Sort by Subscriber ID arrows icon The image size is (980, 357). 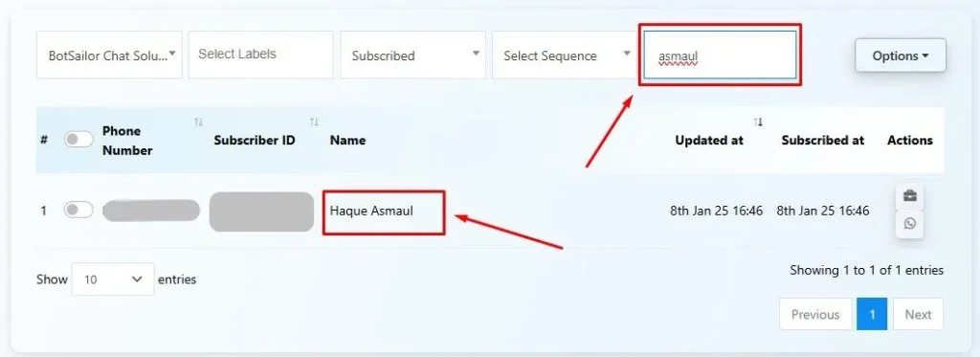314,122
